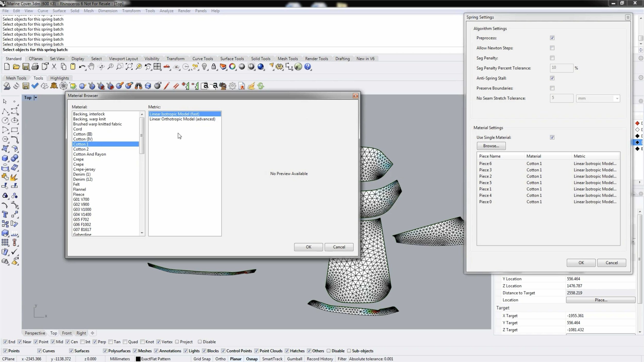Click the blue checkmark icon in Tools

[x=35, y=86]
